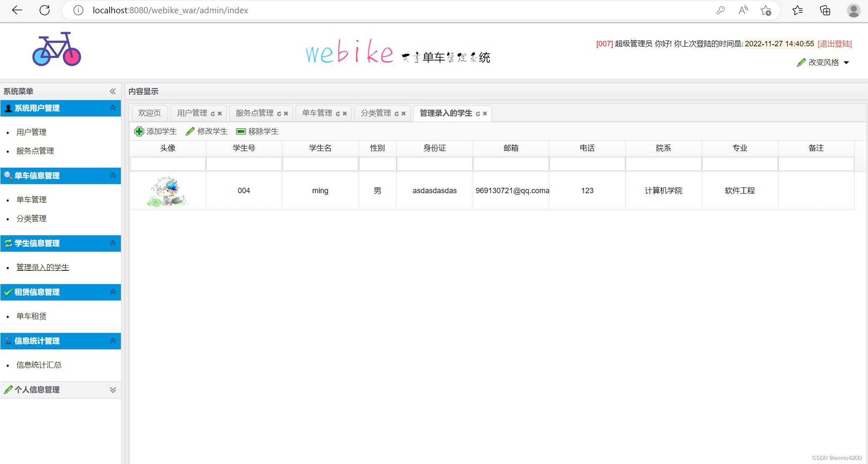This screenshot has width=868, height=464.
Task: Switch to the 欢迎页 tab
Action: pos(150,113)
